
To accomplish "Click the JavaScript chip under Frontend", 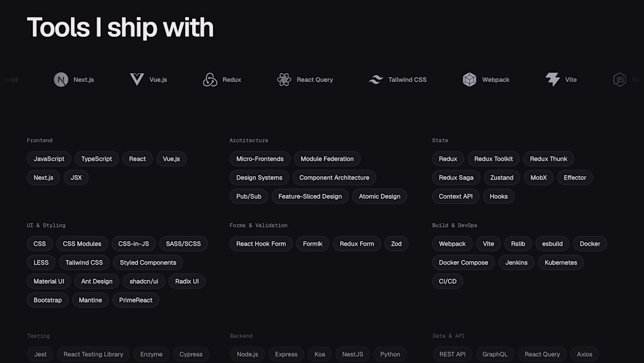I will coord(49,159).
